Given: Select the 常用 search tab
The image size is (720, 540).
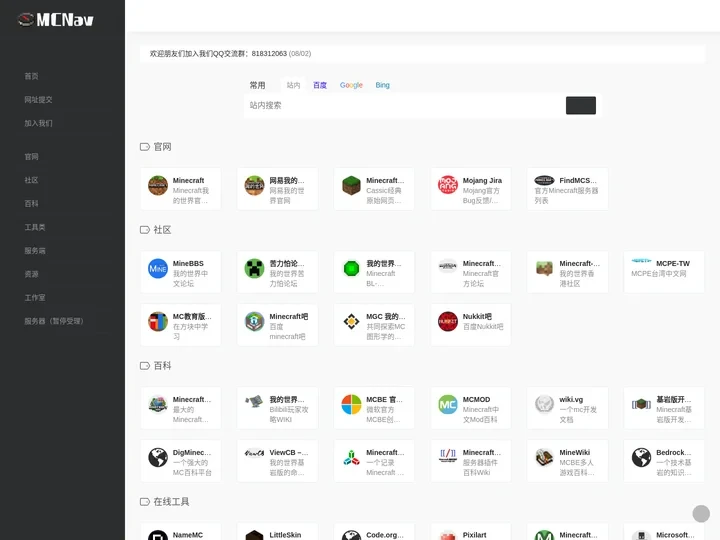Looking at the screenshot, I should tap(257, 85).
